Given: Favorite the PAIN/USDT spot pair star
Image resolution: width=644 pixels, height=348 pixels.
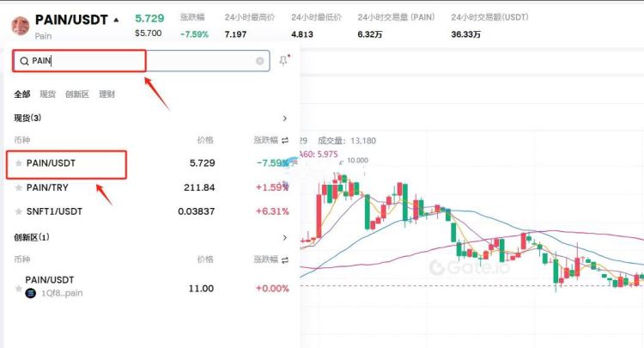Looking at the screenshot, I should (x=19, y=163).
